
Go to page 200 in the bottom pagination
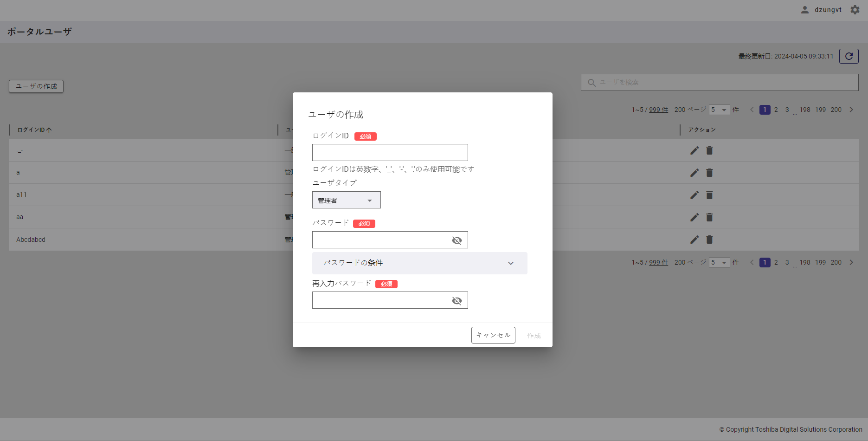tap(836, 262)
